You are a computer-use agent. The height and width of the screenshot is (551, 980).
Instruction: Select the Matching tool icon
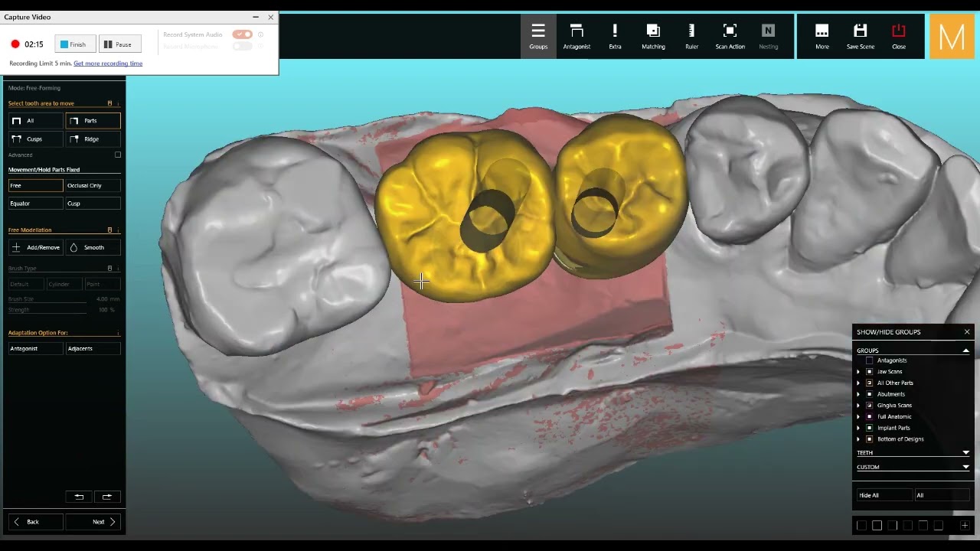[x=653, y=36]
